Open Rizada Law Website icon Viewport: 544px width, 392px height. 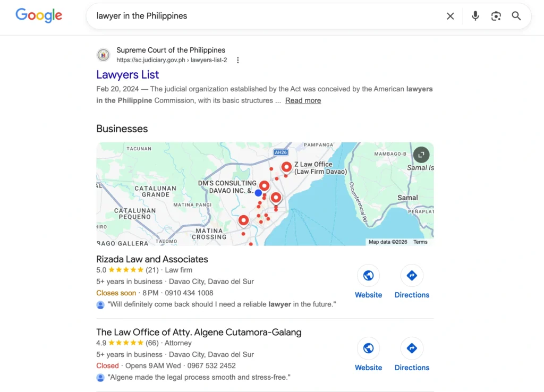tap(368, 276)
